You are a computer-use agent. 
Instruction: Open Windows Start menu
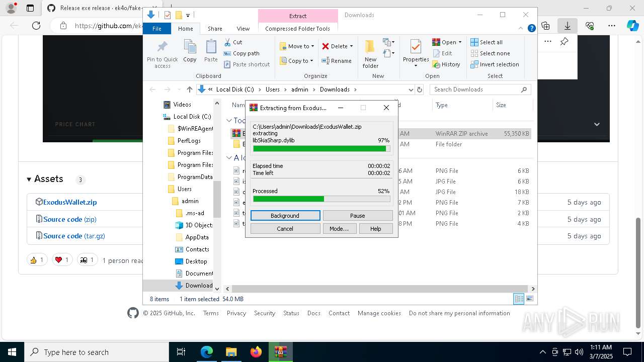tap(12, 352)
